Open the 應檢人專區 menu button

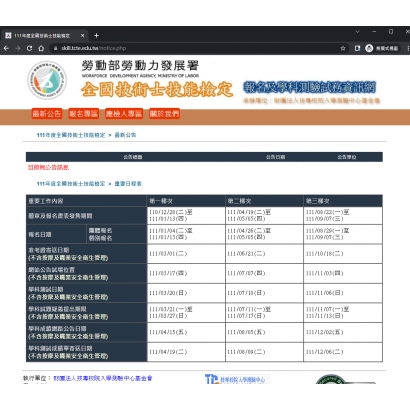click(124, 114)
